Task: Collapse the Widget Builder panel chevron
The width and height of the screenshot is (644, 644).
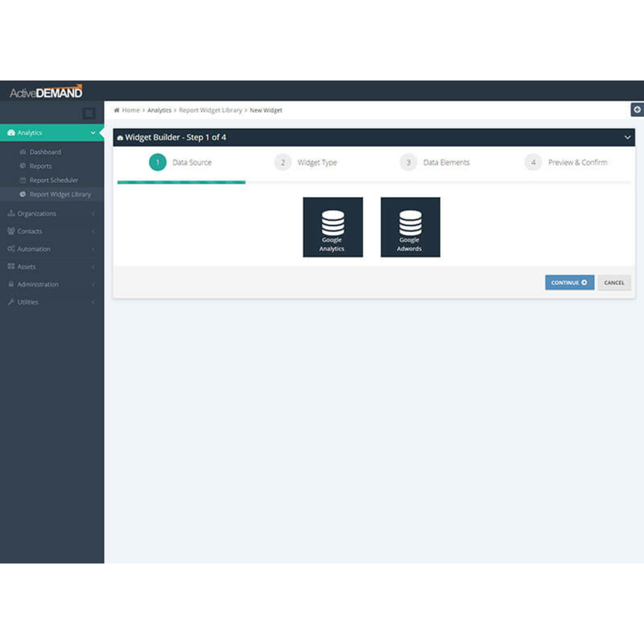Action: (x=627, y=137)
